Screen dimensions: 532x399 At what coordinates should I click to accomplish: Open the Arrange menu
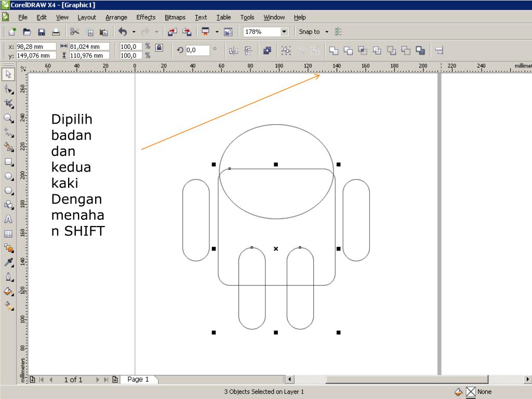point(116,17)
